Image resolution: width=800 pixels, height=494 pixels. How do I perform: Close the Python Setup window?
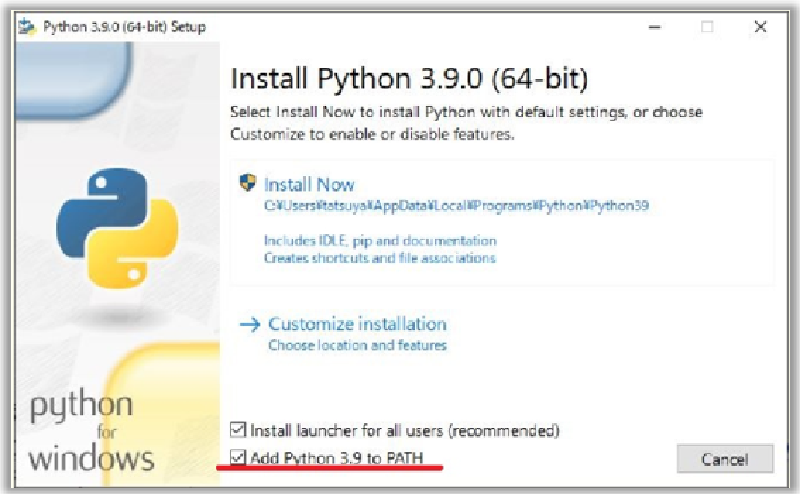tap(760, 27)
